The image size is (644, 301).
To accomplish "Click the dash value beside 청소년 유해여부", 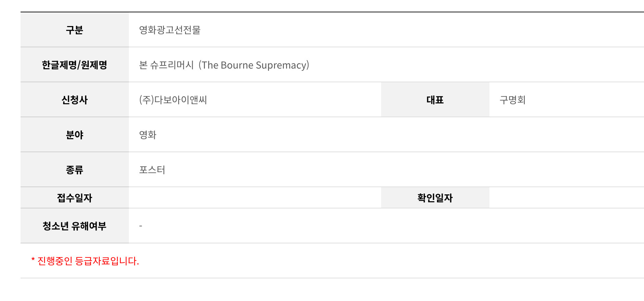I will (141, 226).
